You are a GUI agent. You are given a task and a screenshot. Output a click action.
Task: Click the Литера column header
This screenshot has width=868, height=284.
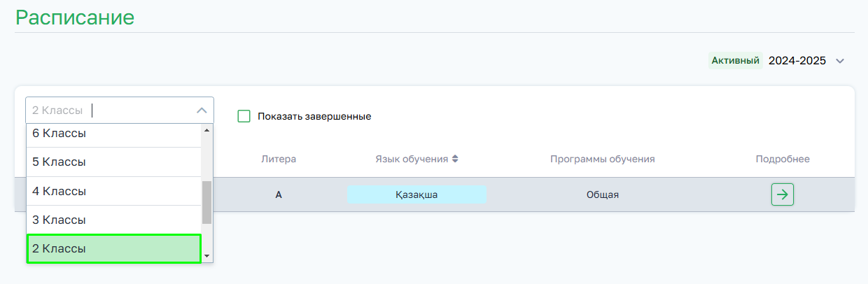click(279, 159)
